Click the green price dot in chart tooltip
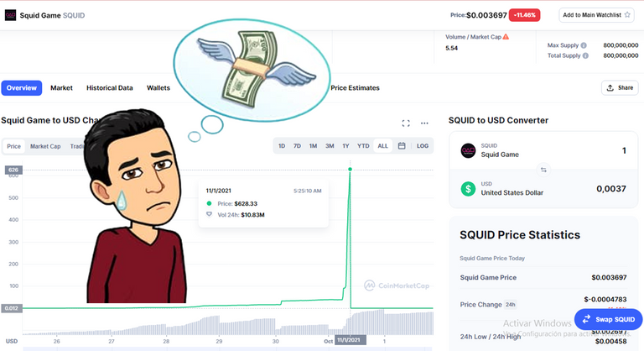644x351 pixels. click(209, 203)
